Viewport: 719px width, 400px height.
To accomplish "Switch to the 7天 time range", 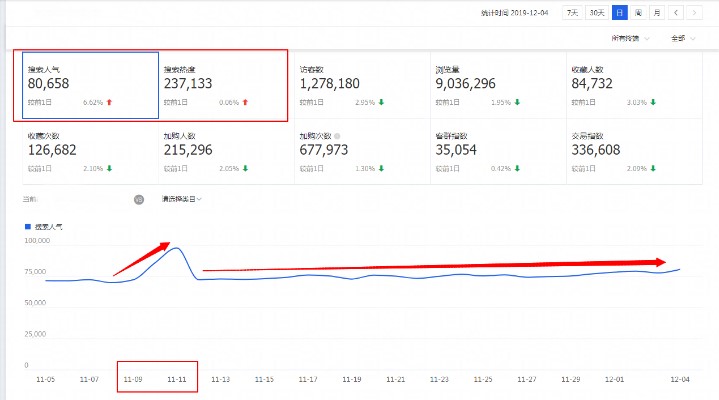I will [x=572, y=13].
